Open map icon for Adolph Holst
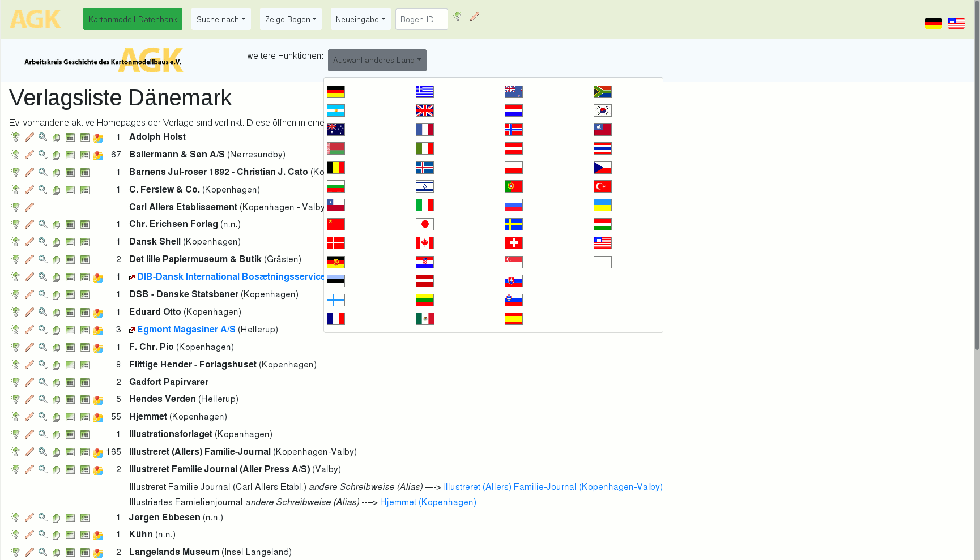 98,138
